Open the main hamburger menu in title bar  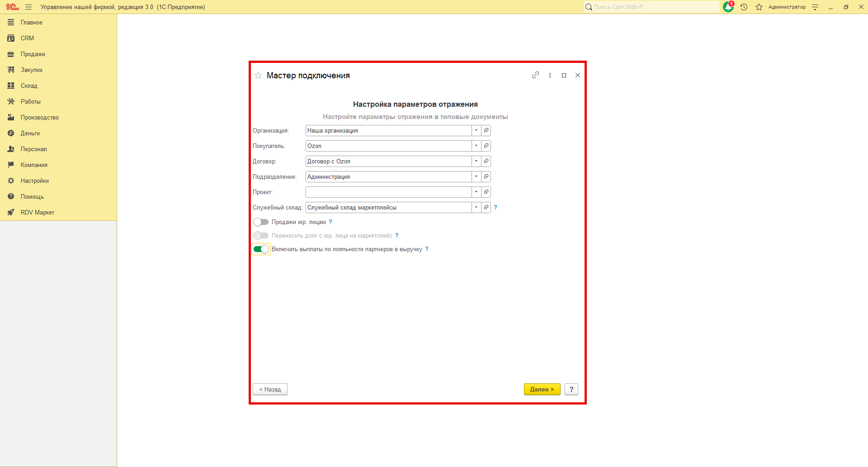[28, 7]
